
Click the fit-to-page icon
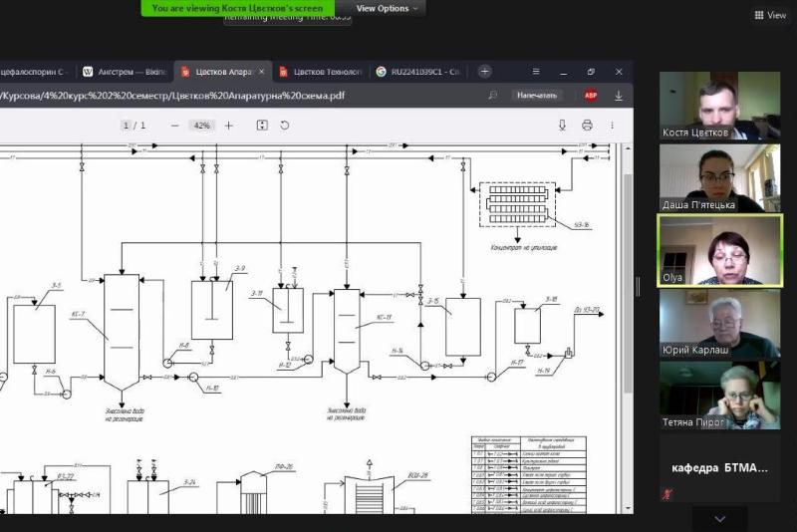click(x=262, y=126)
